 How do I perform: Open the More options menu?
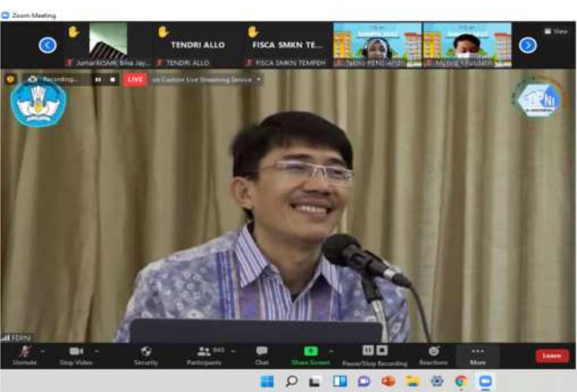point(477,355)
